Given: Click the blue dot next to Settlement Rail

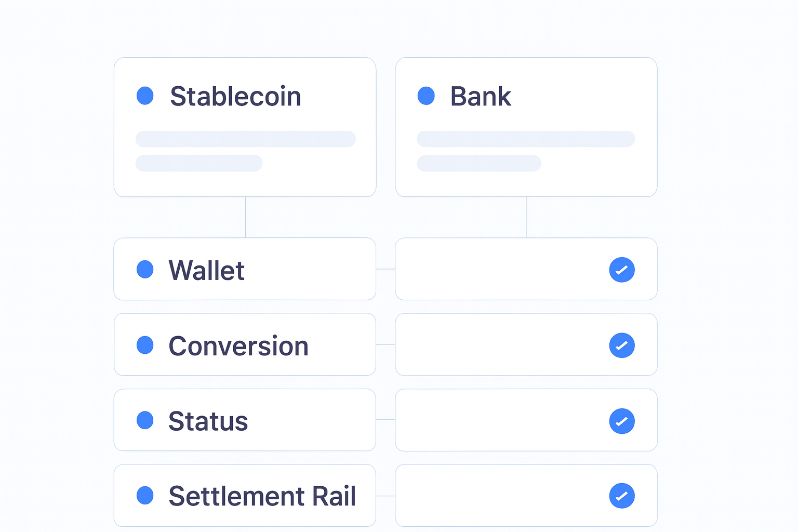Looking at the screenshot, I should (145, 496).
